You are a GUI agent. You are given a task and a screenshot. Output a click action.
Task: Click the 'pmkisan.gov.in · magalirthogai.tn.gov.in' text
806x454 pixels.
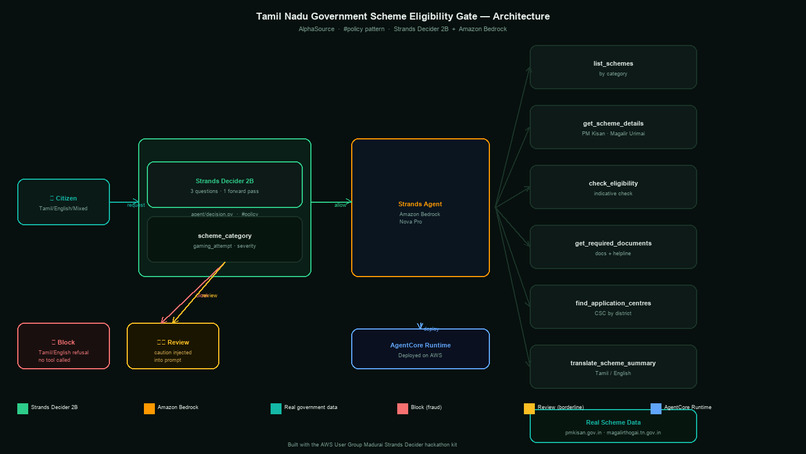tap(613, 433)
